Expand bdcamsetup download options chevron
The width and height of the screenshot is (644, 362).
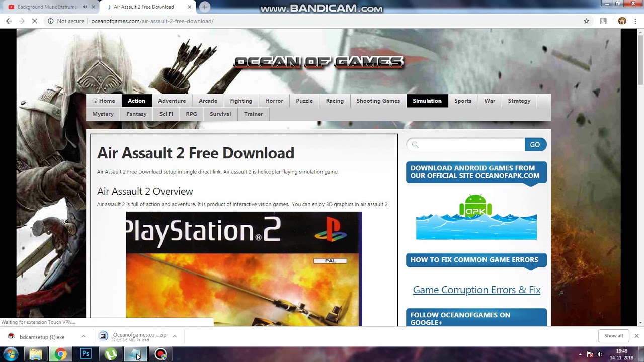[83, 336]
